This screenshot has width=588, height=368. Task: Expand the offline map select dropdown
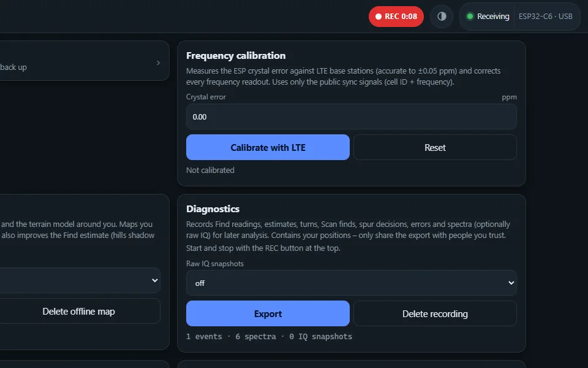pos(80,280)
